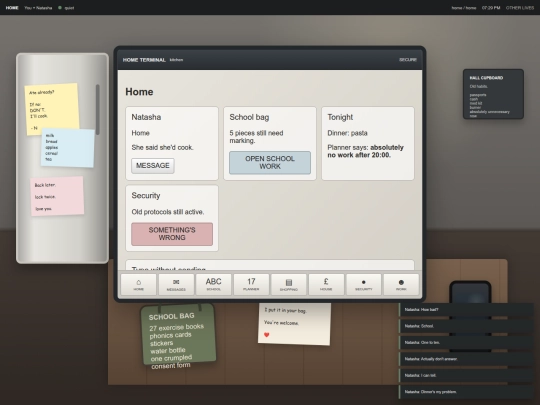Open the blue shopping list note
The height and width of the screenshot is (405, 540).
pos(68,147)
